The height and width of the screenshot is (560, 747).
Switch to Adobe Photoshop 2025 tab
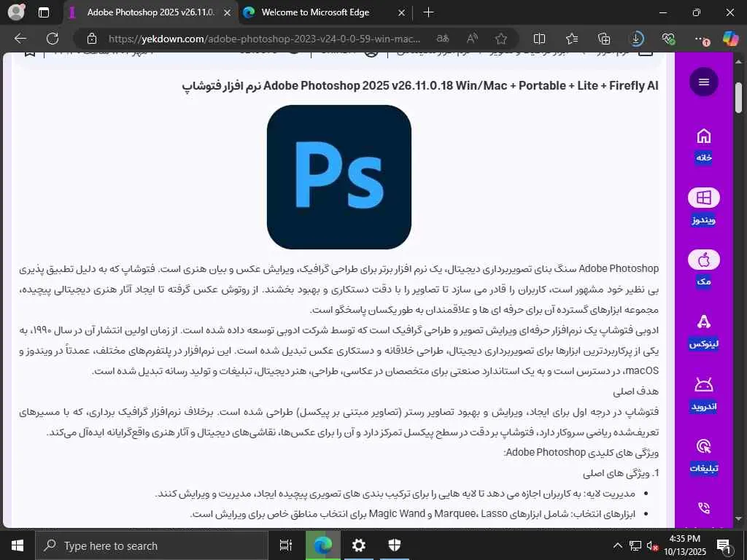(150, 12)
